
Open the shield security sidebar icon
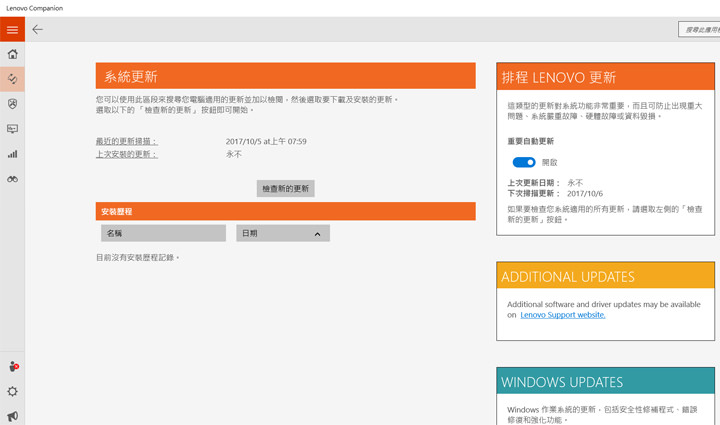point(12,104)
